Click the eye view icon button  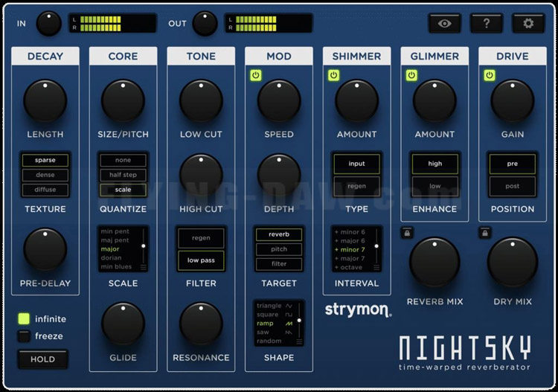click(x=444, y=24)
